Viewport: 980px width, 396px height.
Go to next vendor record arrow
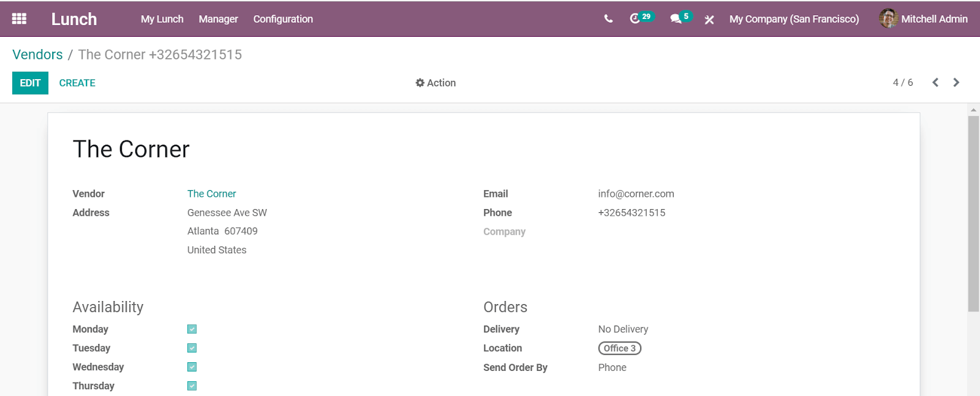pos(956,83)
